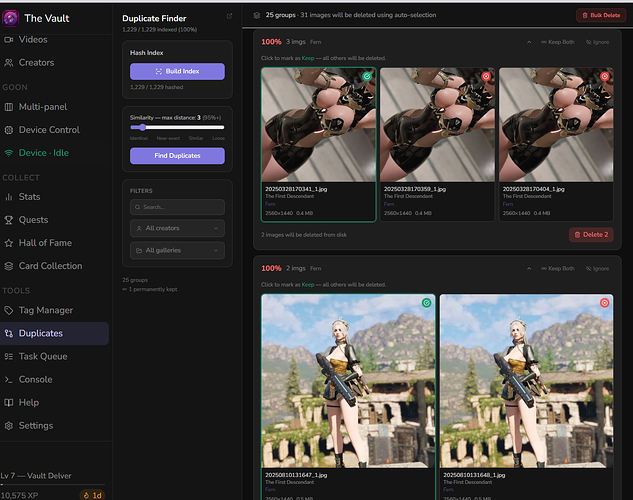Click the Device Control gear icon
The width and height of the screenshot is (633, 500).
coord(8,130)
